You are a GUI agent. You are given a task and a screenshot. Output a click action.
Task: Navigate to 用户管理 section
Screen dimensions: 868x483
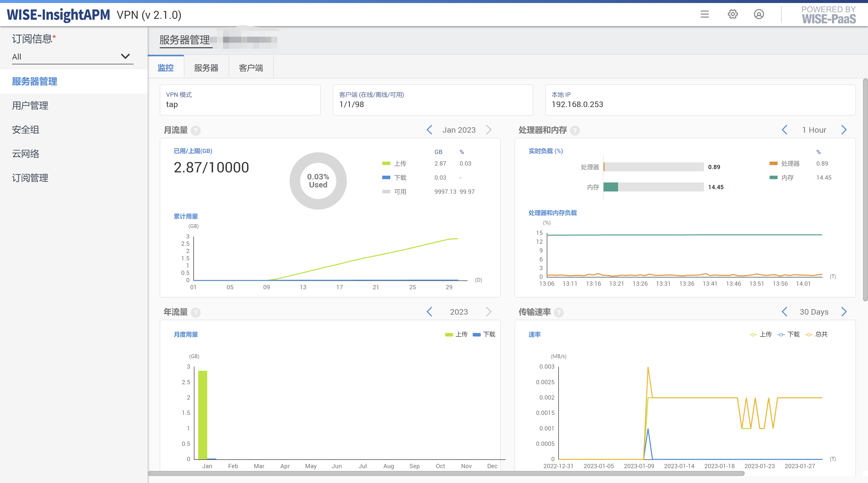pos(31,105)
